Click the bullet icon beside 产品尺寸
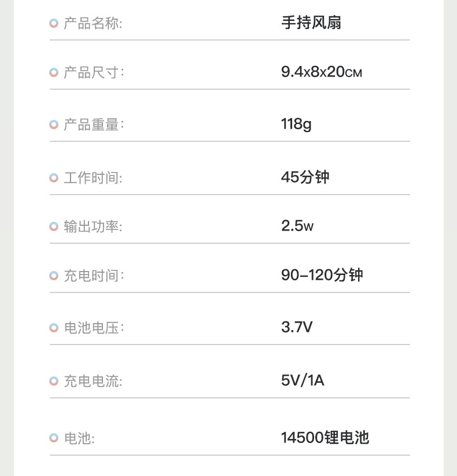457x476 pixels. (x=54, y=72)
